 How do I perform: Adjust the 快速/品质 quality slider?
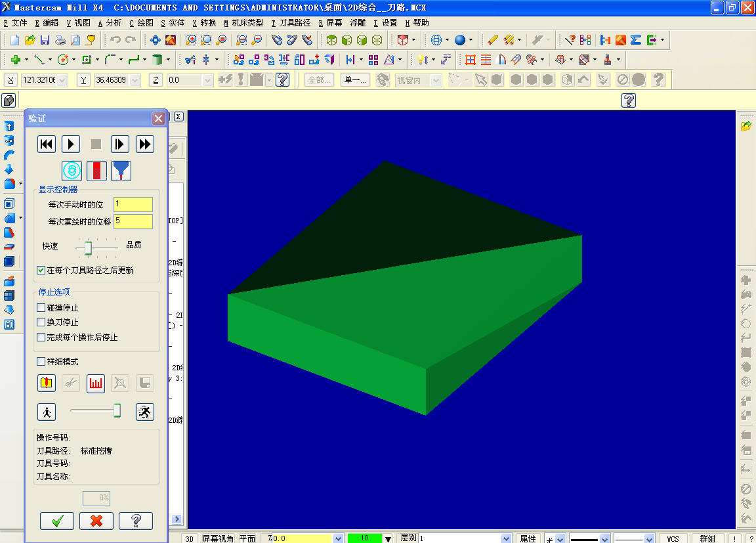(x=88, y=248)
